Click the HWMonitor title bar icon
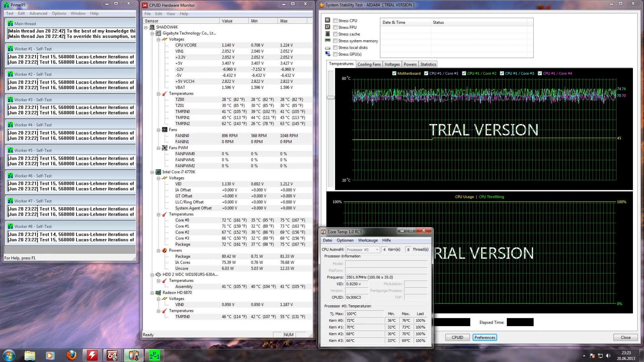Screen dimensions: 644x362 (145, 5)
